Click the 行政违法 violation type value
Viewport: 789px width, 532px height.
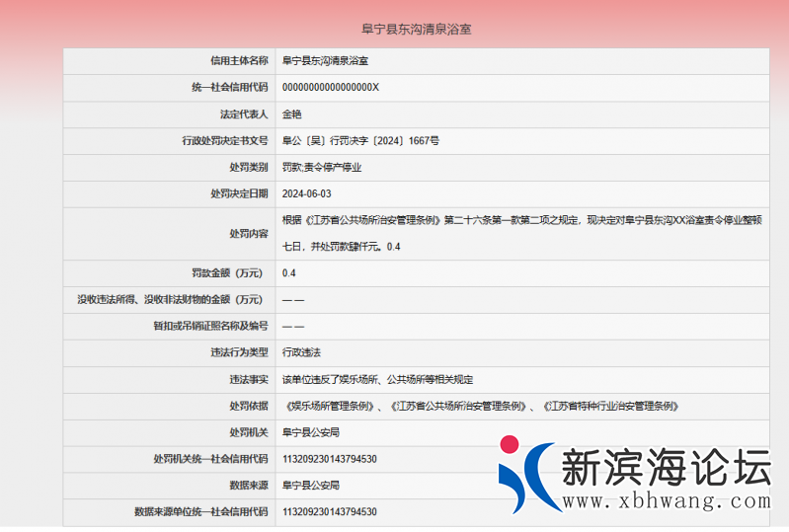pyautogui.click(x=302, y=352)
